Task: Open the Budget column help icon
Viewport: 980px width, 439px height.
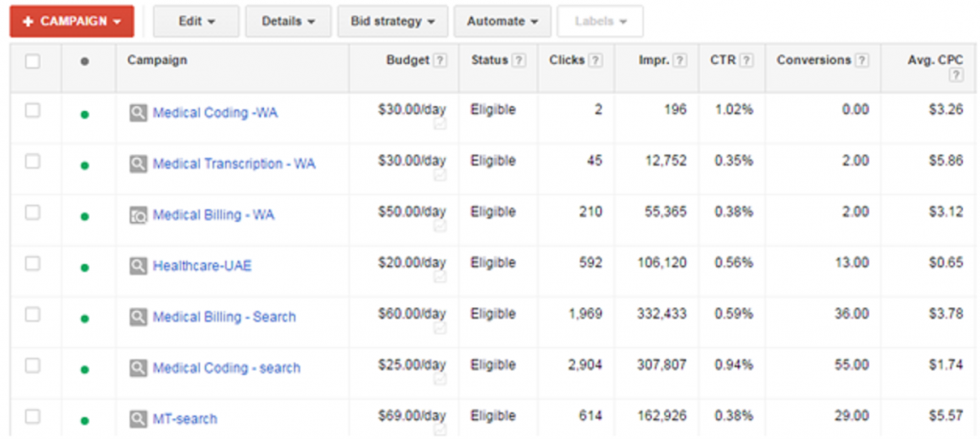Action: coord(440,60)
